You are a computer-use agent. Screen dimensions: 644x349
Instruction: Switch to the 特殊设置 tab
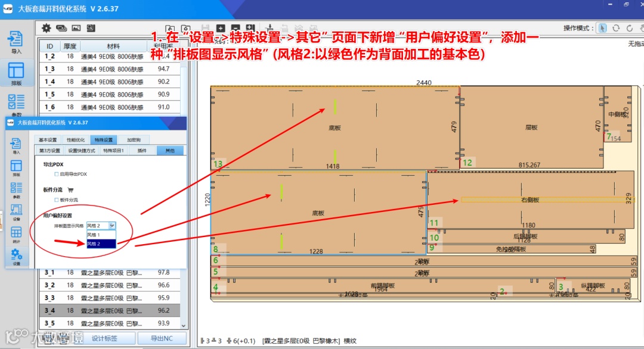[104, 140]
